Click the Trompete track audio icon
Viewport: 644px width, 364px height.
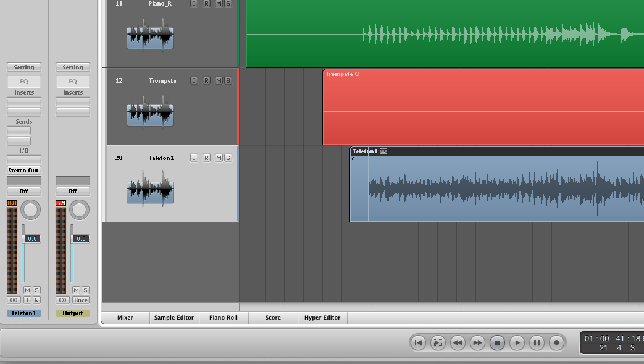tap(150, 112)
